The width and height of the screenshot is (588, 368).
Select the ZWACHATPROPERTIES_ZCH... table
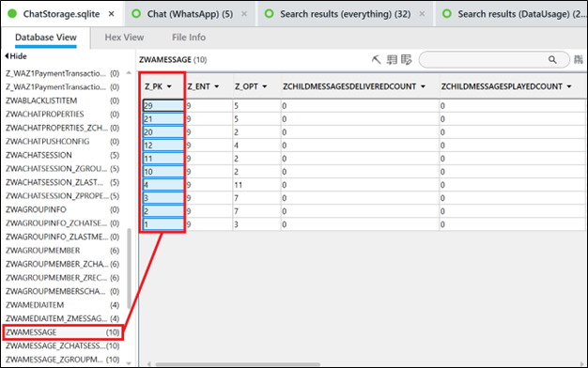click(63, 128)
